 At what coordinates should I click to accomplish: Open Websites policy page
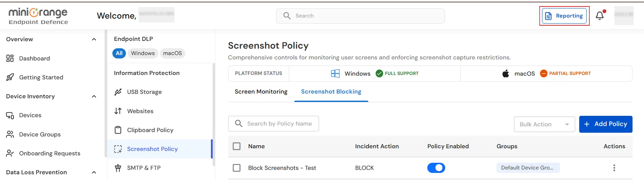coord(140,111)
